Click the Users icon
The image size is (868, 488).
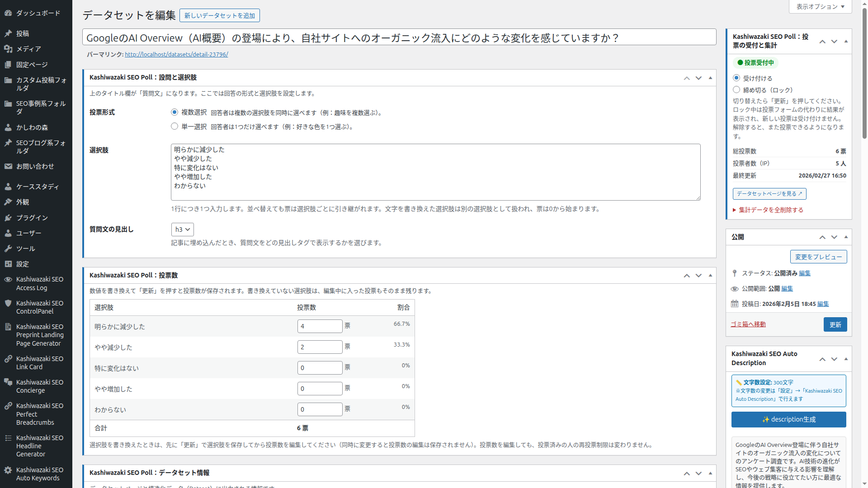(8, 233)
